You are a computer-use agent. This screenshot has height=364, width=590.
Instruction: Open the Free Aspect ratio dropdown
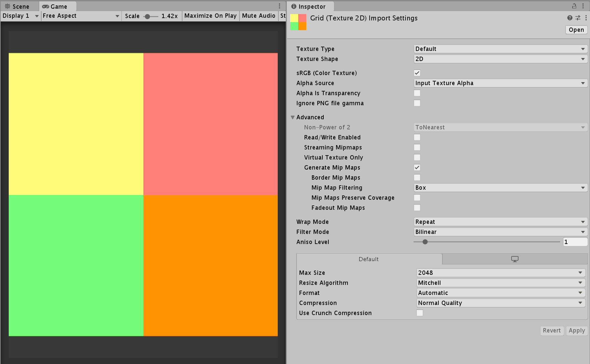pyautogui.click(x=81, y=16)
